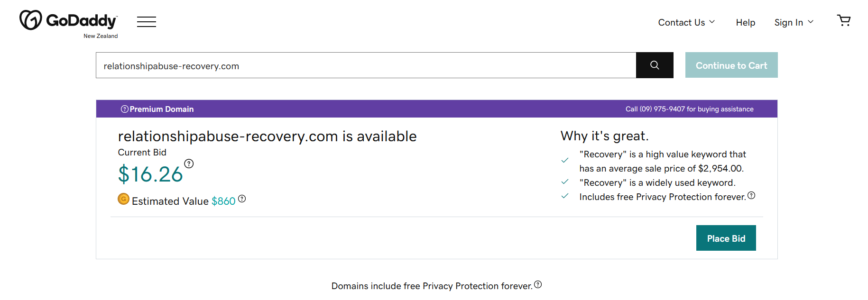Click the New Zealand region label

(x=101, y=36)
